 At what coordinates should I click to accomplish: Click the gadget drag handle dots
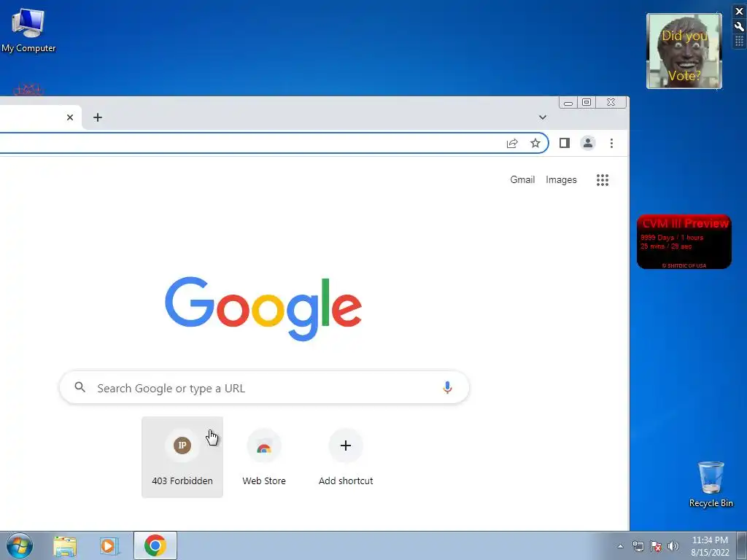[740, 42]
